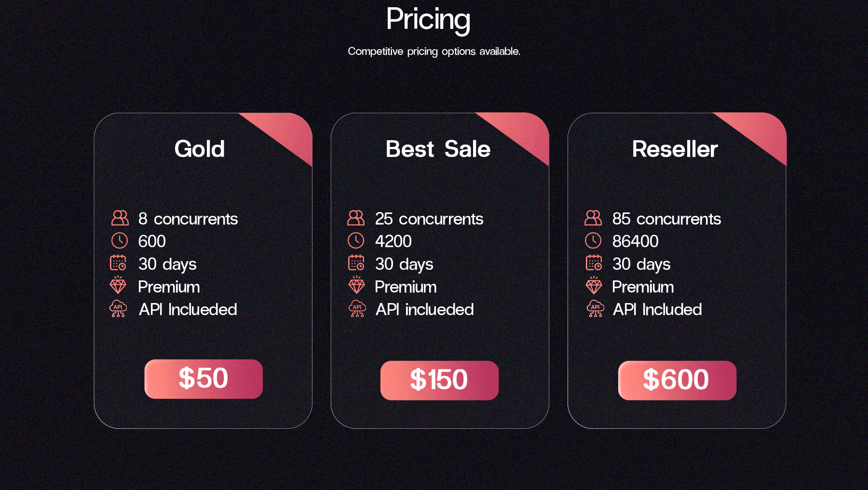This screenshot has width=868, height=490.
Task: Click the calendar icon in Reseller plan
Action: click(594, 263)
